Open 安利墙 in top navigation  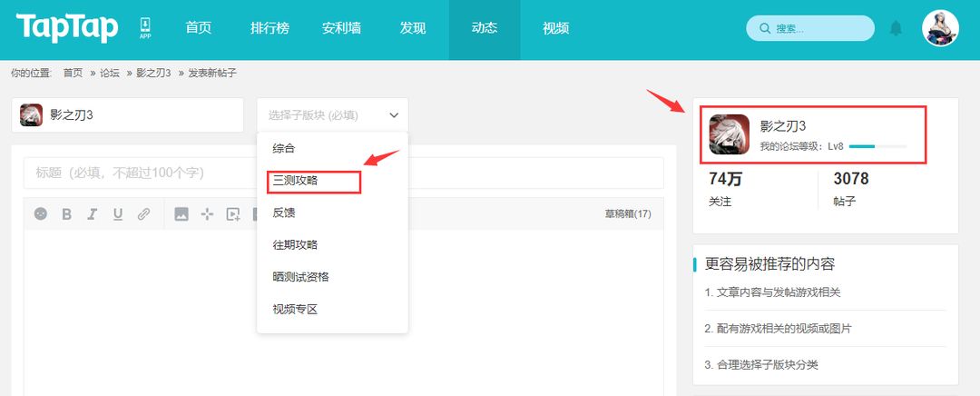[341, 28]
